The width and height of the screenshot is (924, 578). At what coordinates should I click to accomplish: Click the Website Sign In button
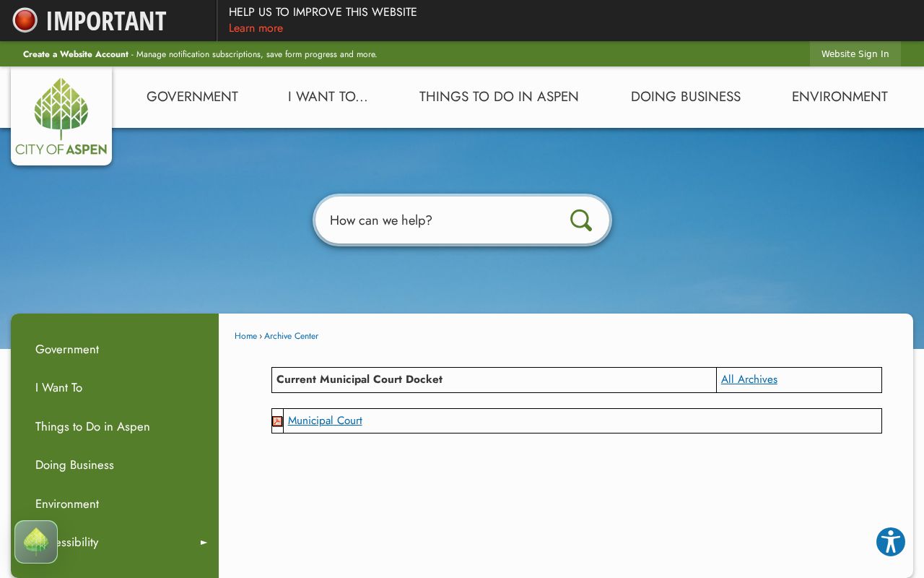coord(855,54)
